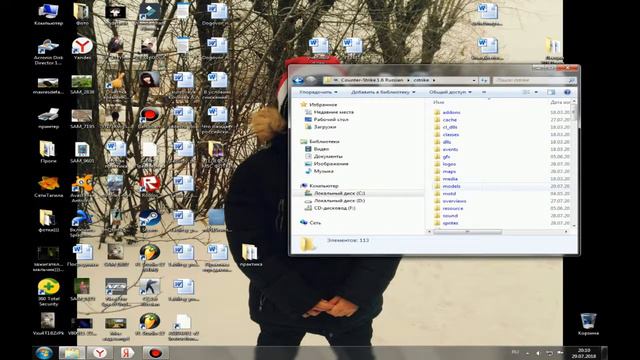640x360 pixels.
Task: Toggle the Explorer preview pane icon
Action: [x=551, y=92]
